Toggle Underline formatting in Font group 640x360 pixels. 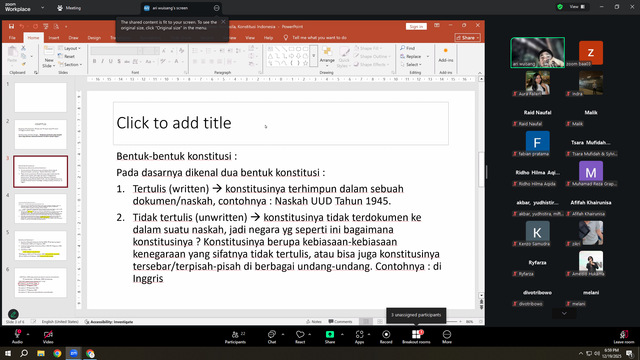[111, 61]
